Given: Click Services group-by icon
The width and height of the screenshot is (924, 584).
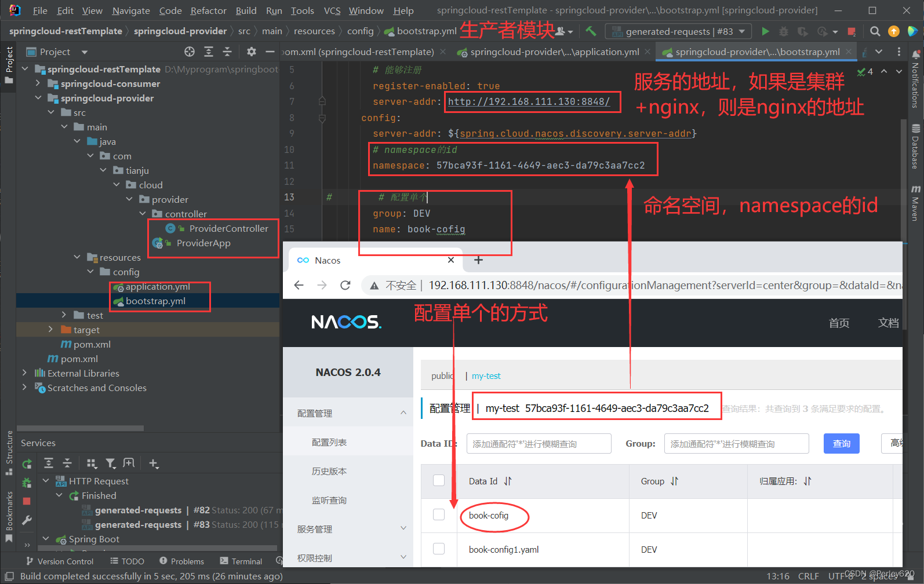Looking at the screenshot, I should tap(91, 463).
